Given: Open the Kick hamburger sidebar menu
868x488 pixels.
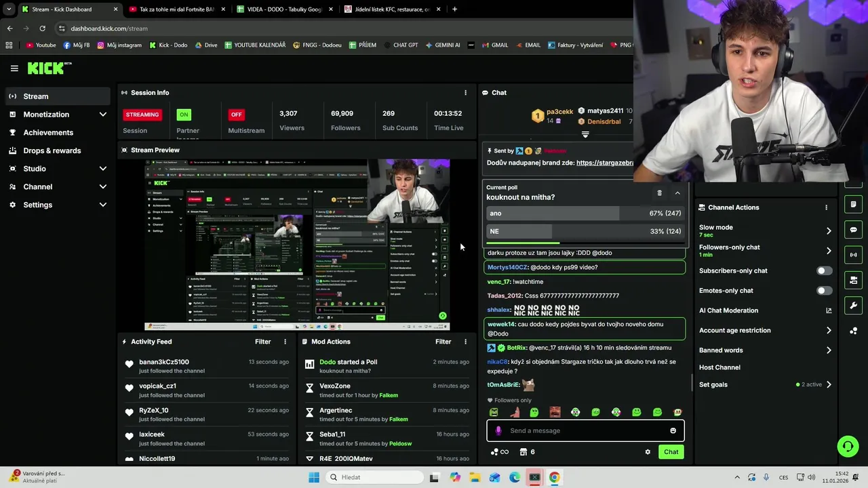Looking at the screenshot, I should pos(14,68).
